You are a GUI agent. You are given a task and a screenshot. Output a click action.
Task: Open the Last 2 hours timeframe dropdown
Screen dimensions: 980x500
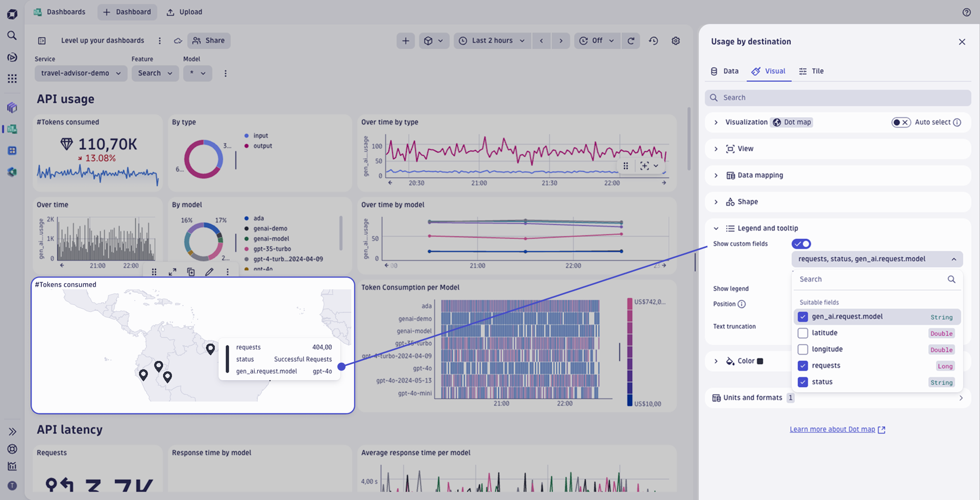492,40
